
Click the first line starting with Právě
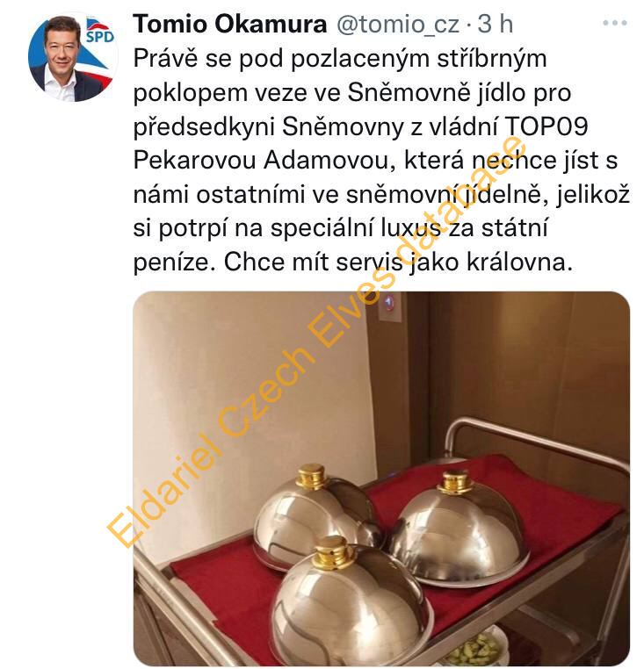tap(340, 59)
